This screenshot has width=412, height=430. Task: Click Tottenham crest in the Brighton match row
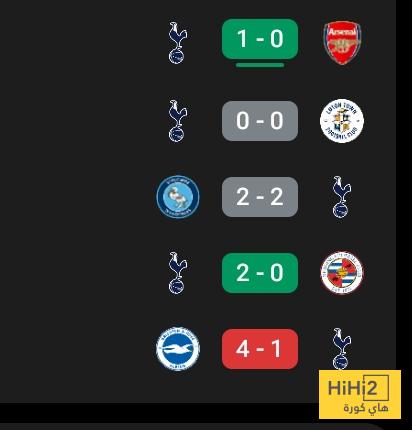(342, 349)
